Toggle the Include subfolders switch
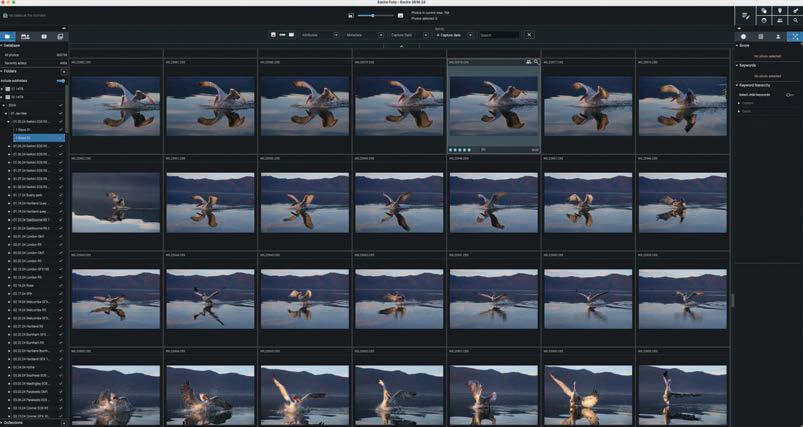This screenshot has height=427, width=803. click(x=61, y=80)
